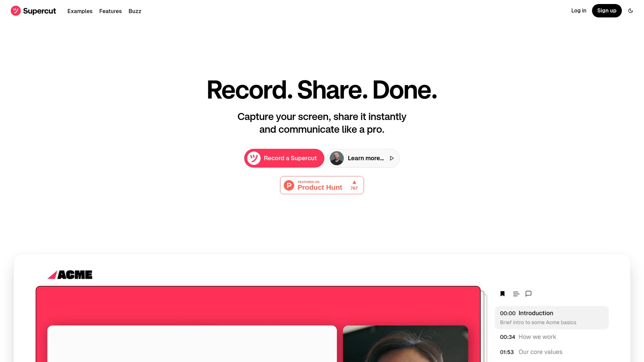Open the Examples nav item

pyautogui.click(x=80, y=11)
